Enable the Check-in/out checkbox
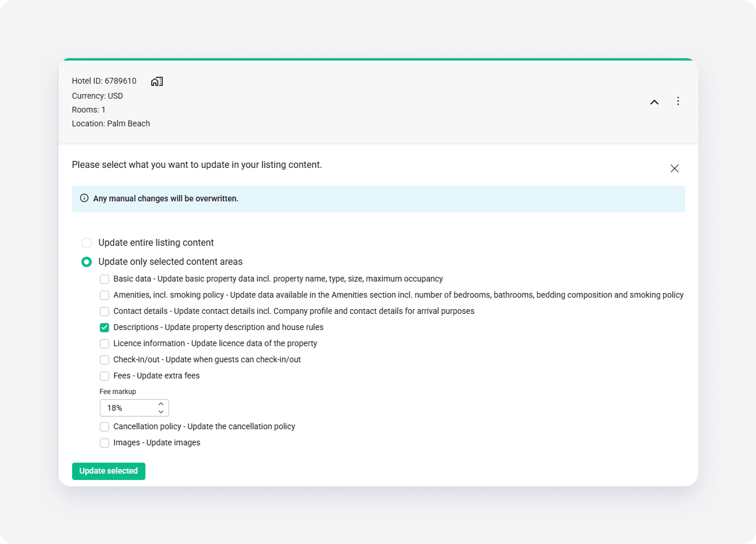 [104, 360]
